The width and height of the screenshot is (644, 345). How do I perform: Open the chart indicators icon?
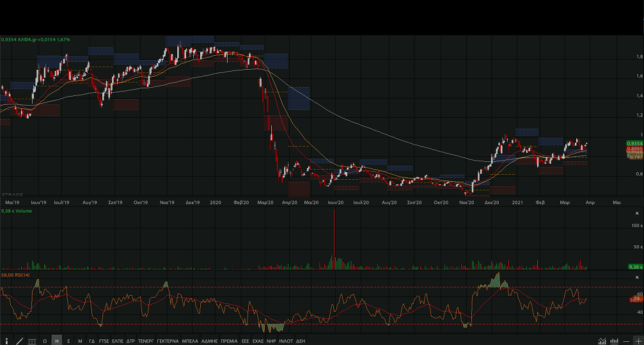[602, 341]
